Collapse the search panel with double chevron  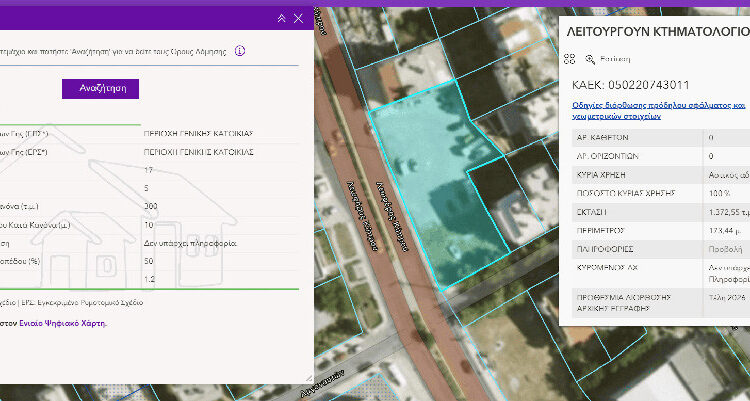pos(283,18)
